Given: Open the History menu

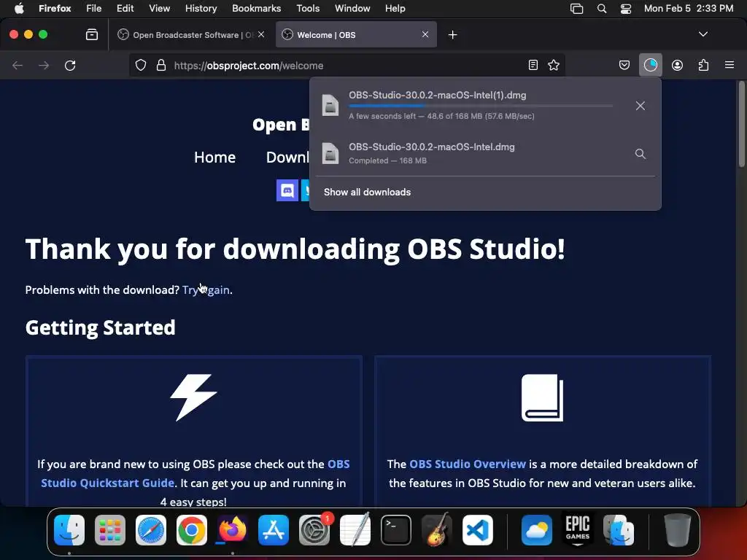Looking at the screenshot, I should tap(201, 9).
